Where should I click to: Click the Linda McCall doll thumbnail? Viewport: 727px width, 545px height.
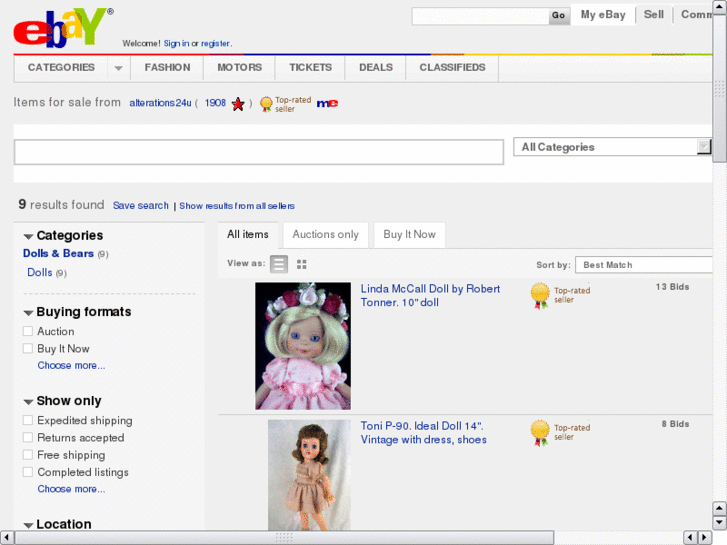pos(303,346)
